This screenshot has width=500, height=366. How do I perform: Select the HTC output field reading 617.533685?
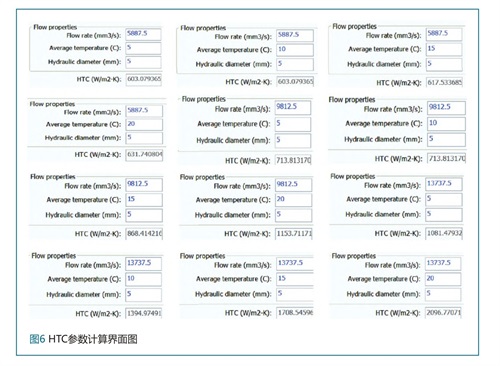coord(444,82)
